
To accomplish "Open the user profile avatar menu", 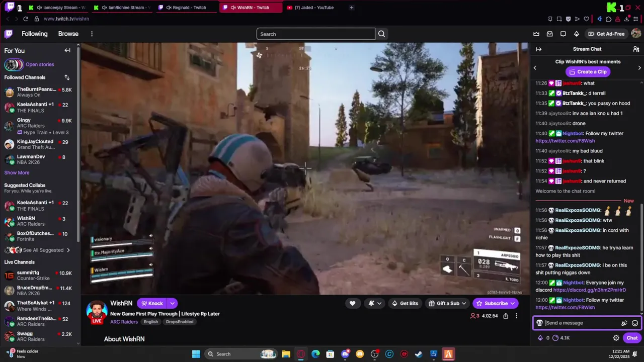I will 636,34.
